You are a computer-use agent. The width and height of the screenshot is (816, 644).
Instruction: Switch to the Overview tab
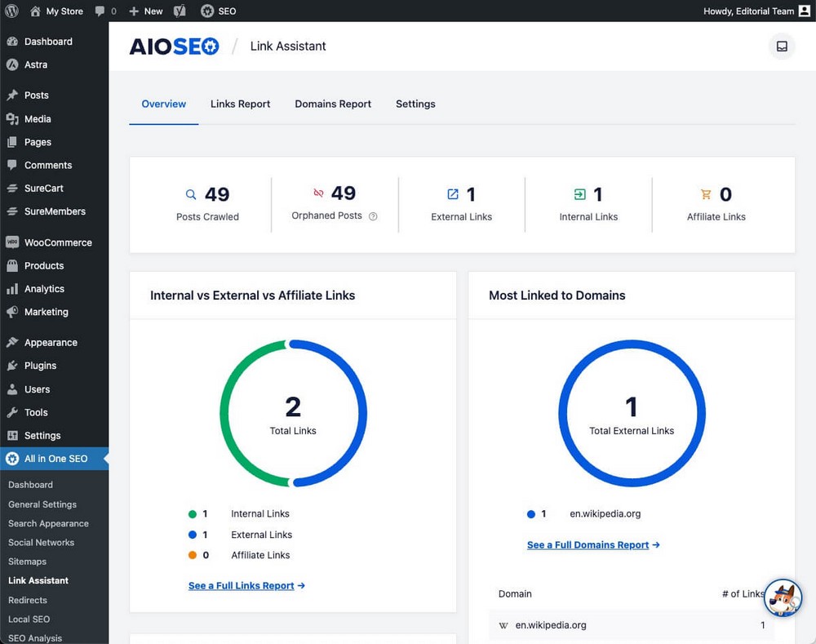coord(163,104)
